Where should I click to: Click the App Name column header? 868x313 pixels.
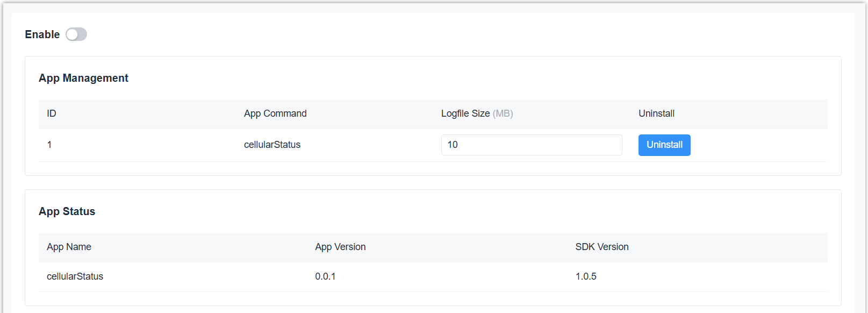pyautogui.click(x=69, y=247)
